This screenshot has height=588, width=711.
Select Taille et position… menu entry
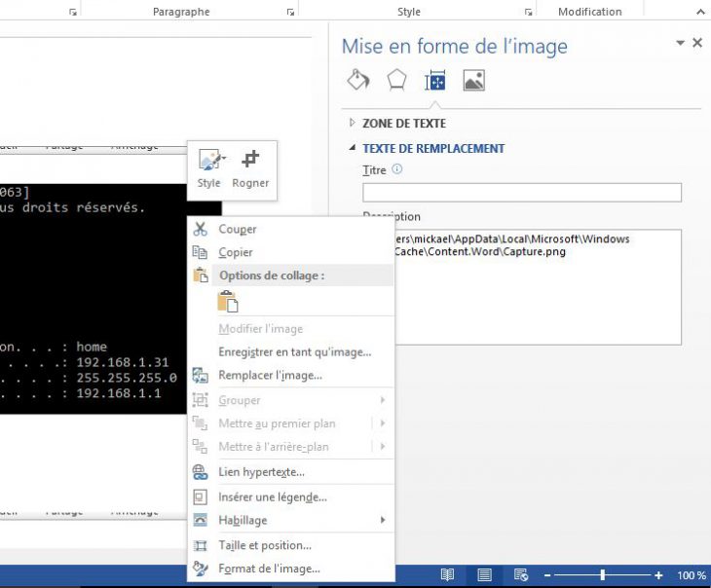coord(290,545)
